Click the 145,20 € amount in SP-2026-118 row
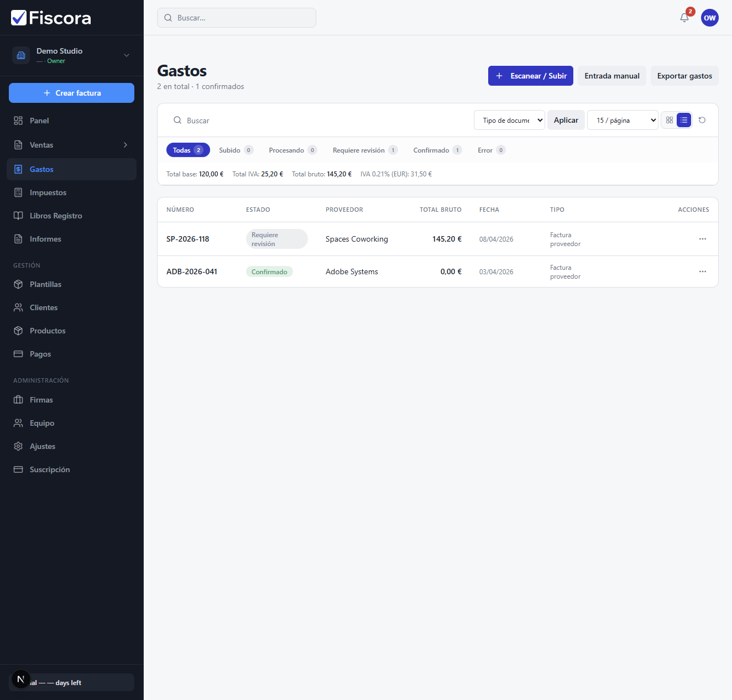This screenshot has height=700, width=732. pyautogui.click(x=447, y=239)
